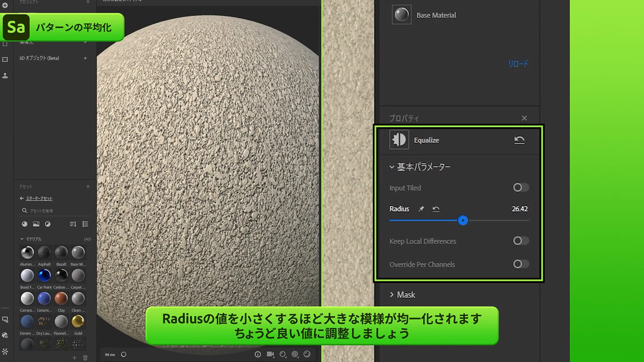Collapse the マテリアル asset category

pos(22,239)
